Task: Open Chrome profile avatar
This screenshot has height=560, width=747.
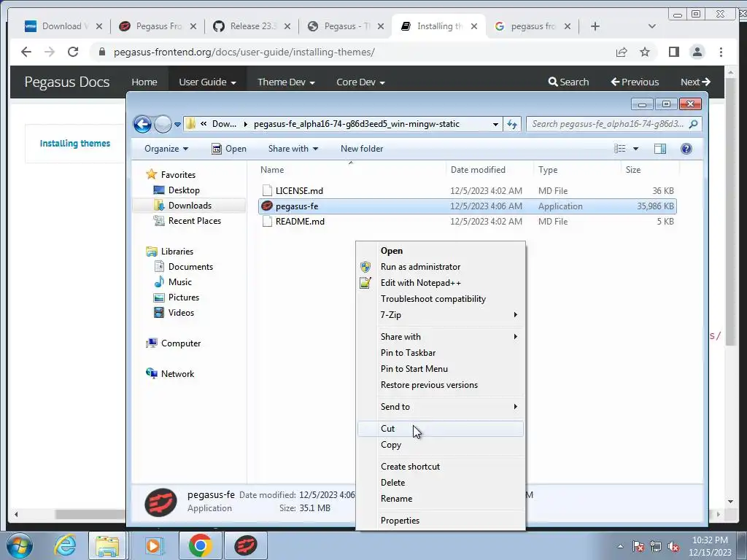Action: coord(697,52)
